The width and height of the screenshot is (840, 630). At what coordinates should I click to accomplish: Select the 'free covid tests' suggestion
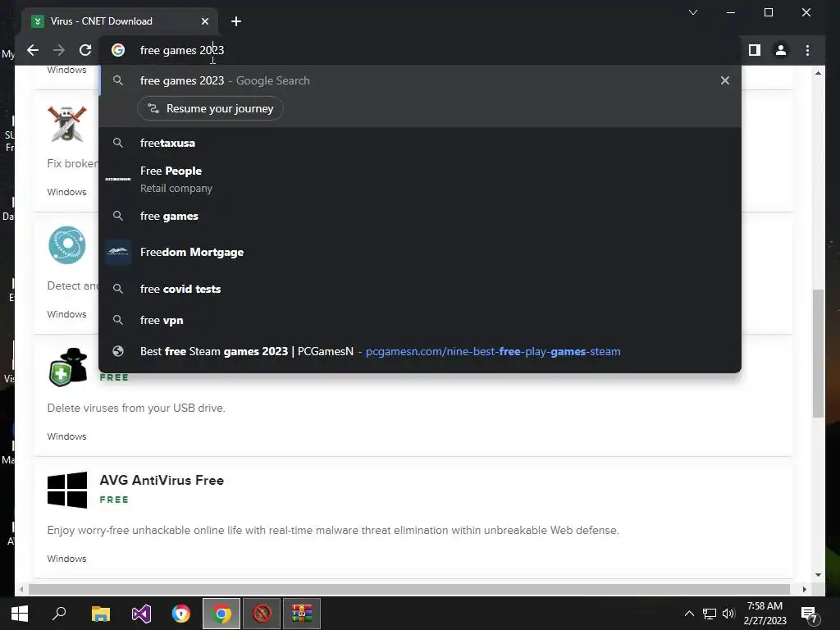pos(420,289)
